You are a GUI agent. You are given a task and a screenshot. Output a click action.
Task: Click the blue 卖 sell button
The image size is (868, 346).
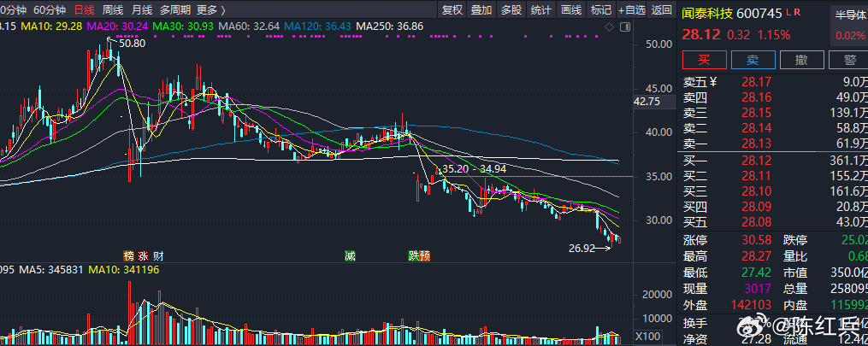(753, 60)
